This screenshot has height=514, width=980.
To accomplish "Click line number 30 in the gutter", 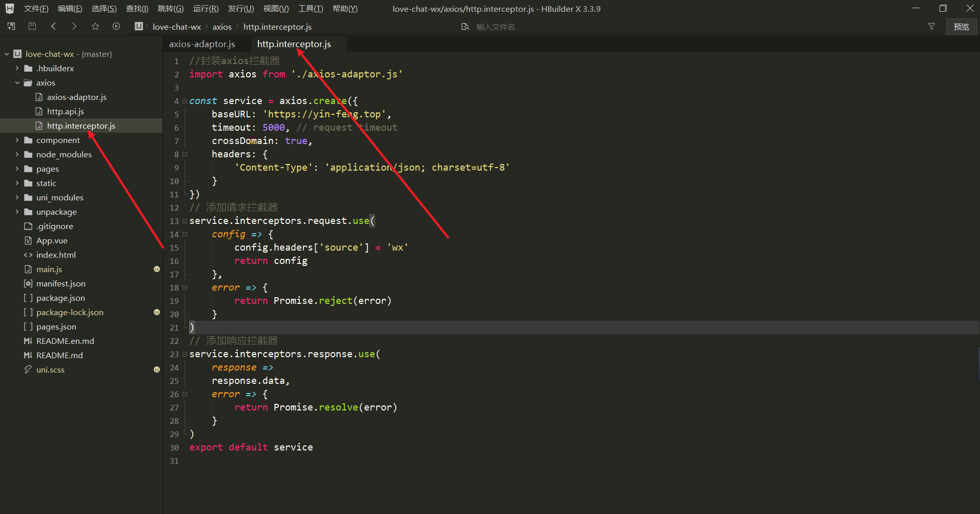I will (174, 447).
